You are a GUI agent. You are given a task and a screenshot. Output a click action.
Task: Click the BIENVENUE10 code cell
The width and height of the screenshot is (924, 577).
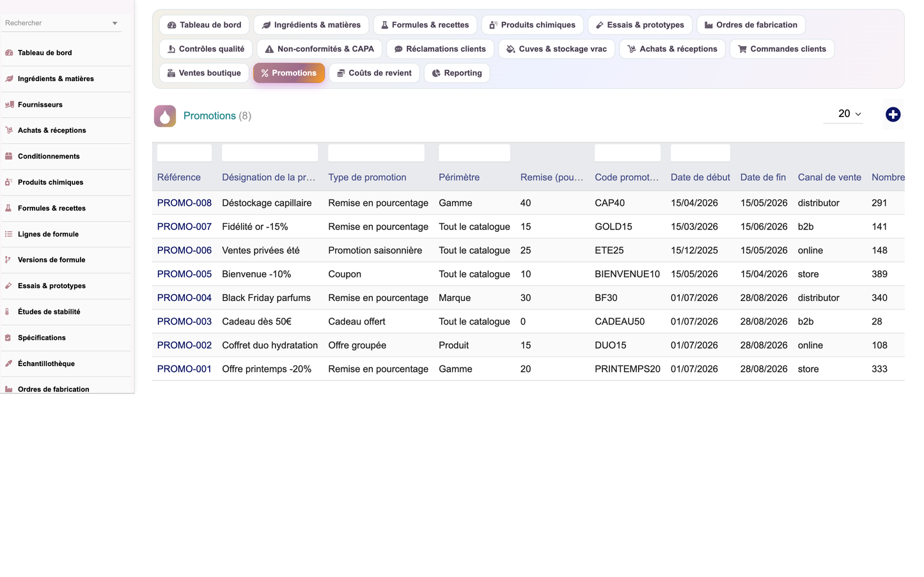(627, 274)
